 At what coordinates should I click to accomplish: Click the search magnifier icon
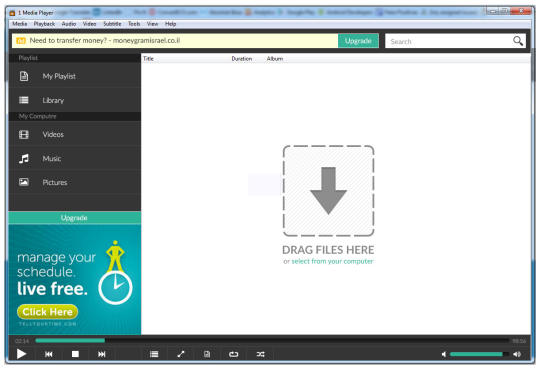click(518, 41)
